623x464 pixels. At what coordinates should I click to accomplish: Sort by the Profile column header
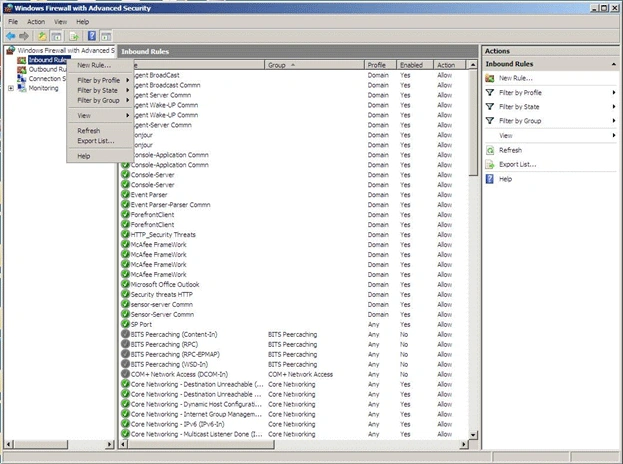[x=380, y=65]
